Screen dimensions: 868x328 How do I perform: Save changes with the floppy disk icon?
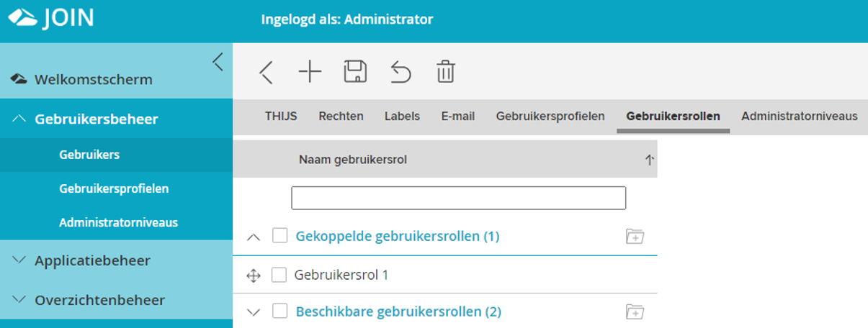355,72
